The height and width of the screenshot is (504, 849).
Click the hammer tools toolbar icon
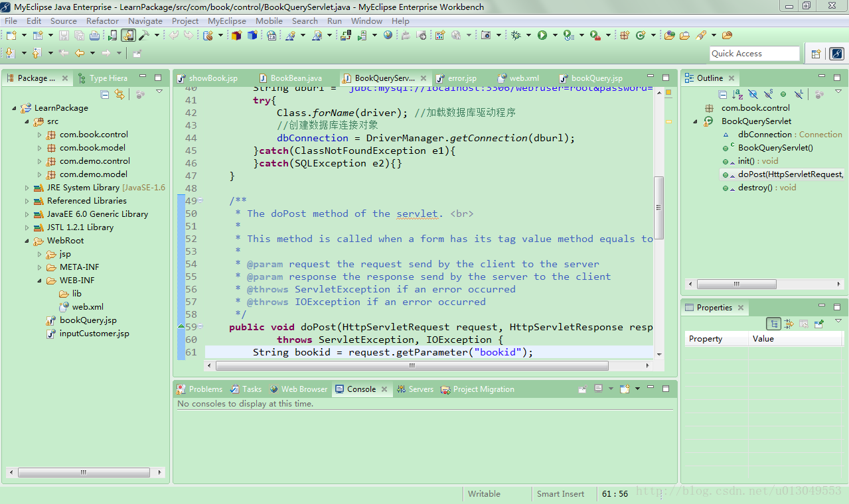click(x=143, y=35)
